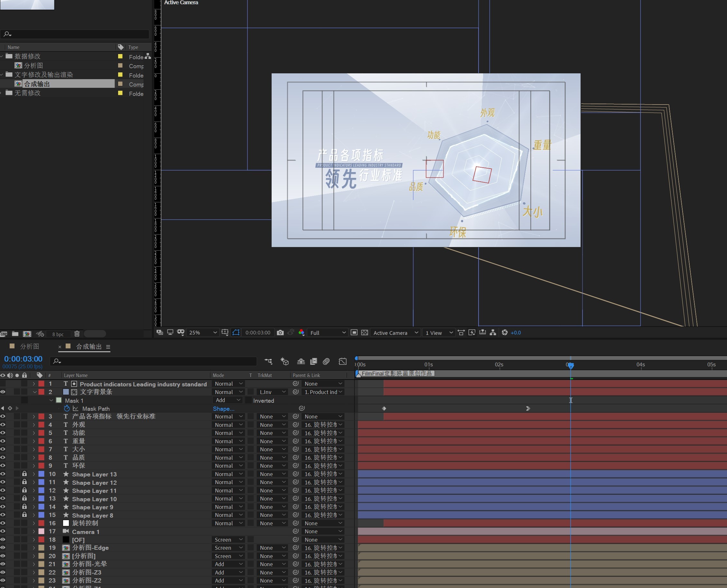
Task: Close the 合成输出 timeline tab
Action: [60, 346]
